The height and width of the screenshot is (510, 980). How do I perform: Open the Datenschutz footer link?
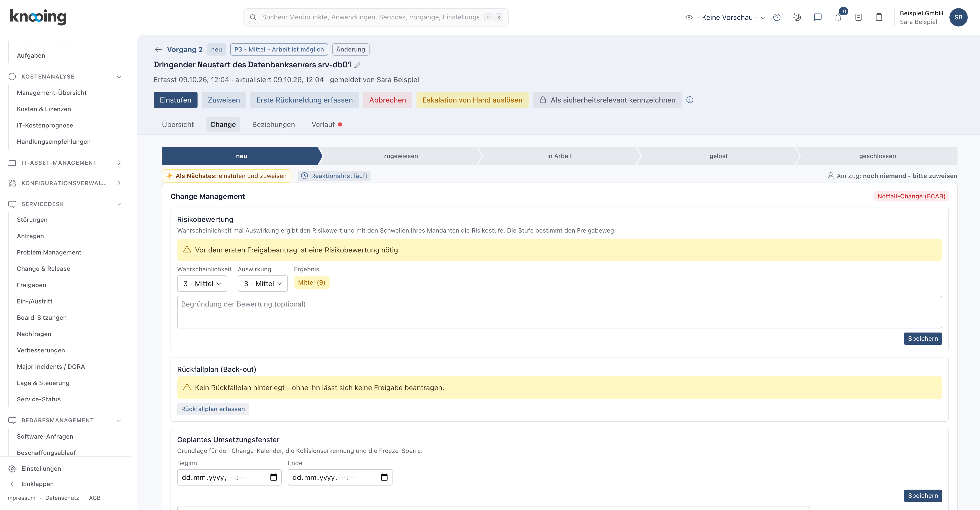pyautogui.click(x=62, y=498)
